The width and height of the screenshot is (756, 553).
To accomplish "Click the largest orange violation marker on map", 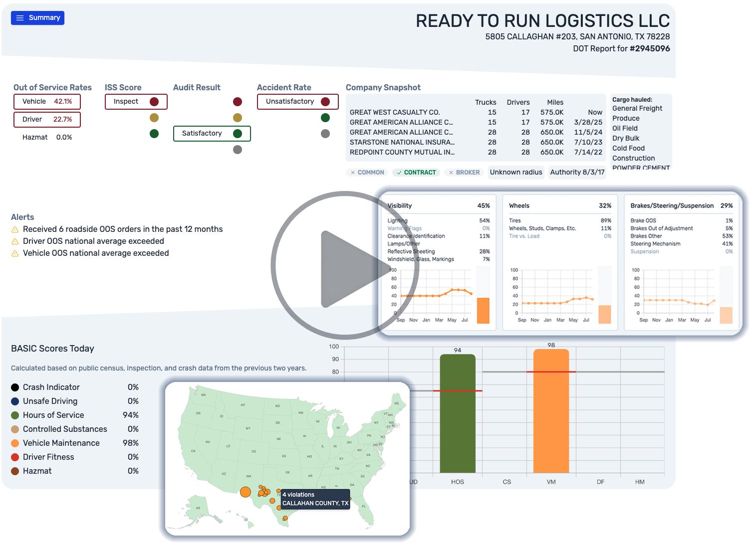I will click(x=246, y=492).
